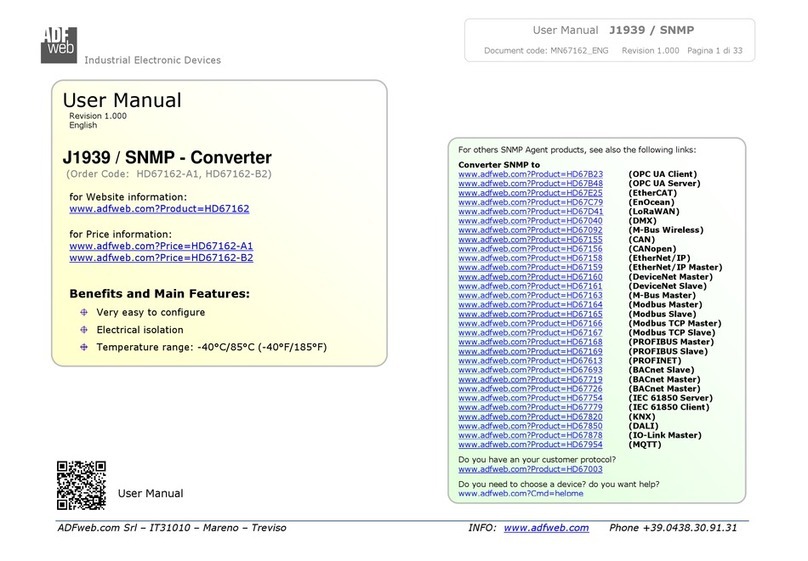The width and height of the screenshot is (808, 561).
Task: Click Industrial Electronic Devices tagline
Action: point(153,60)
